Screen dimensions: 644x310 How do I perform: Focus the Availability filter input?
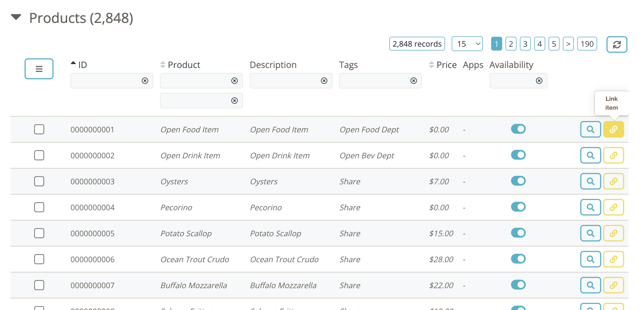point(518,81)
